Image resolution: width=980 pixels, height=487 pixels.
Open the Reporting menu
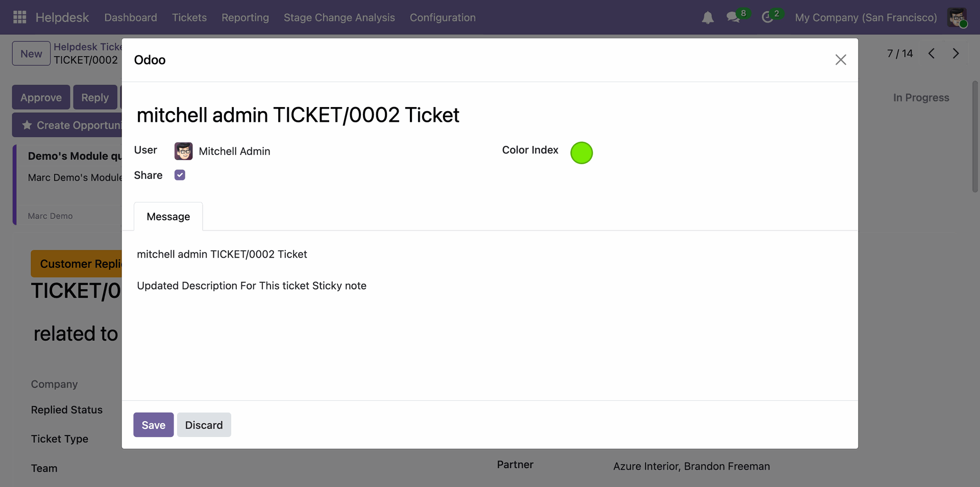(x=245, y=17)
